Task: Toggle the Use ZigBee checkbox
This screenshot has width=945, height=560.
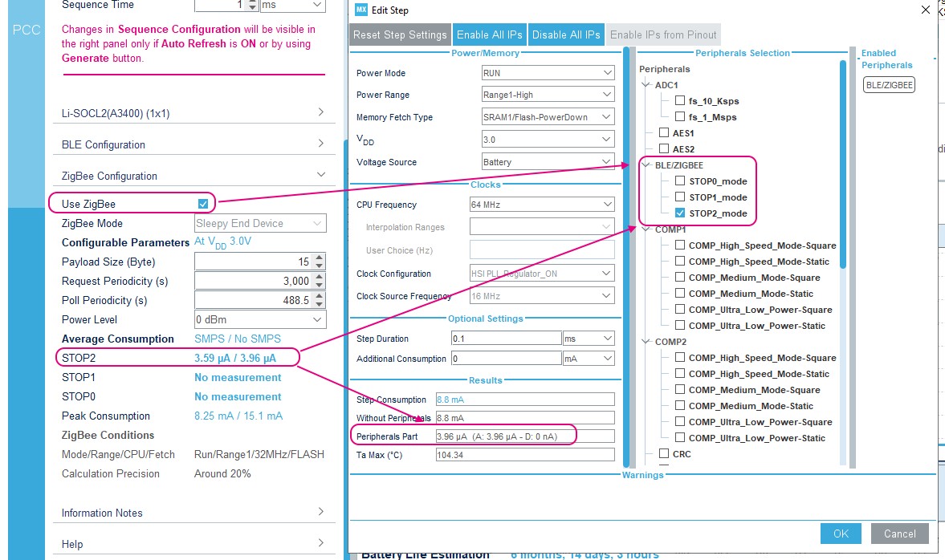Action: 203,204
